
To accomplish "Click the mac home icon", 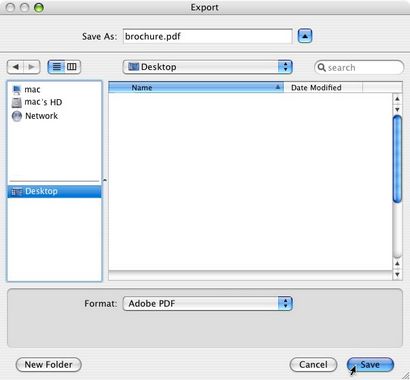I will pos(17,90).
